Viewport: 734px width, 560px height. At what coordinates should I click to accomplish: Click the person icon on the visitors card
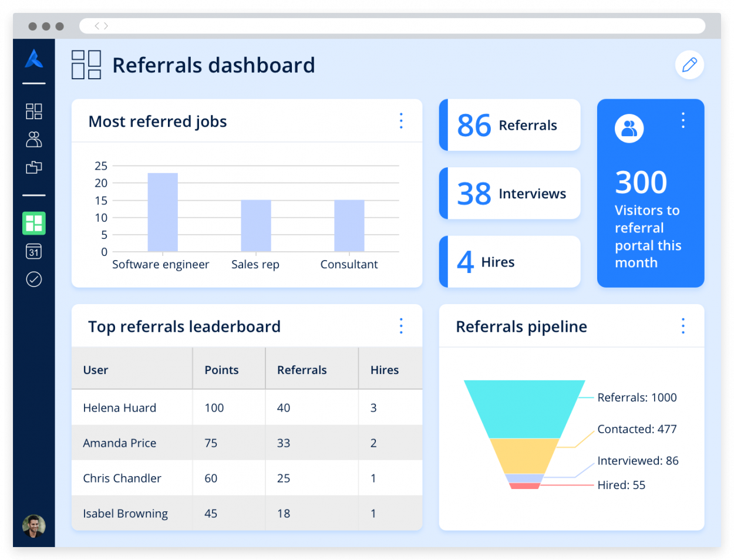pos(629,128)
